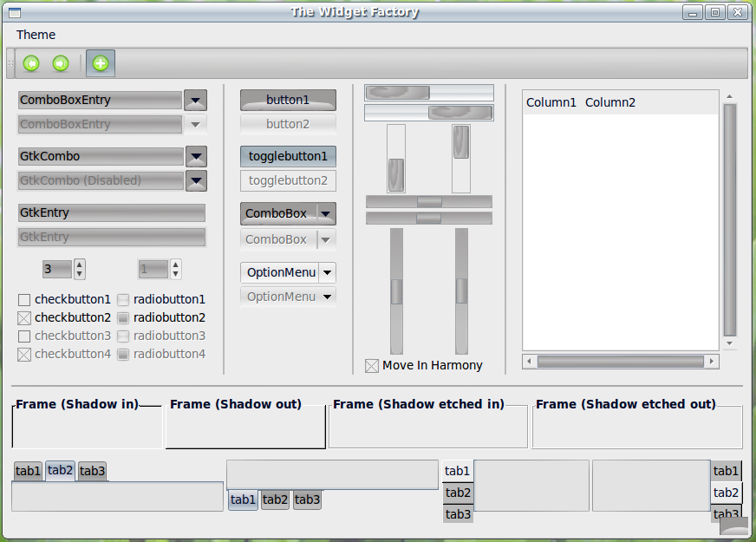Select tab1 in left-side tab notebook
The width and height of the screenshot is (756, 542).
click(x=458, y=471)
